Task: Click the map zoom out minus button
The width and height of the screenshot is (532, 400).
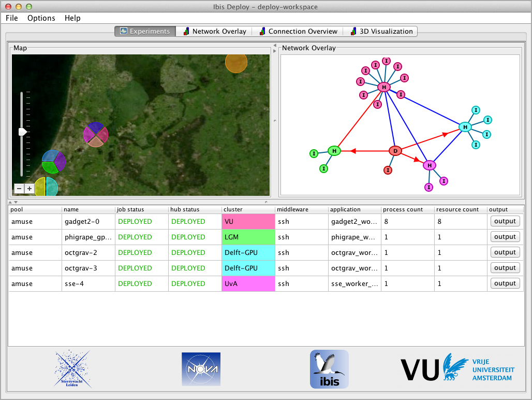Action: click(x=19, y=189)
